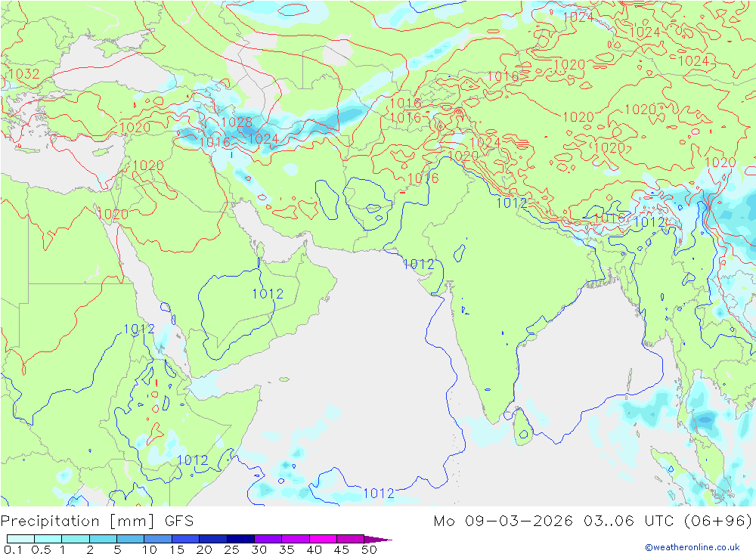The image size is (756, 554).
Task: Click the 'GFS' model label
Action: click(179, 522)
